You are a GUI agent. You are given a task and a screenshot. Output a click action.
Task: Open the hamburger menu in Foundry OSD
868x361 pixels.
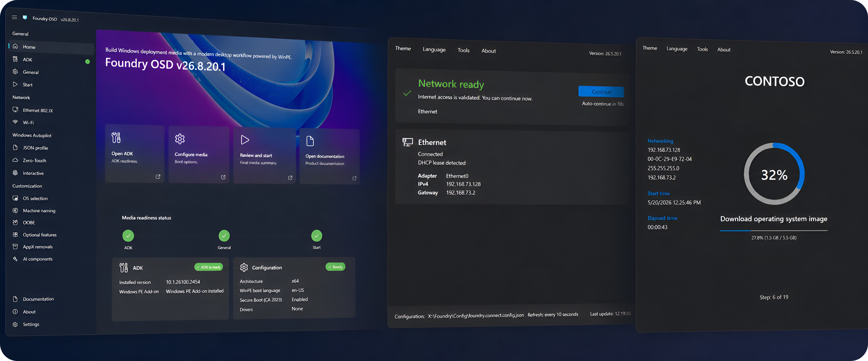(15, 17)
